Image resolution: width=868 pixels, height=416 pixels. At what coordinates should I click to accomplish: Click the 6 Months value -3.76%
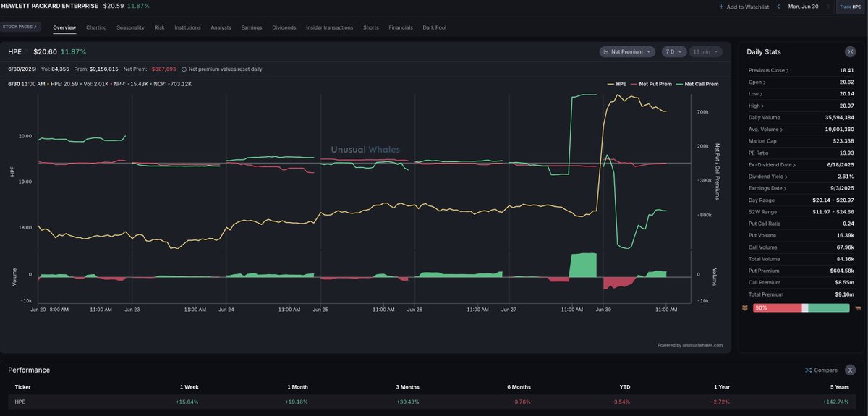(x=521, y=402)
